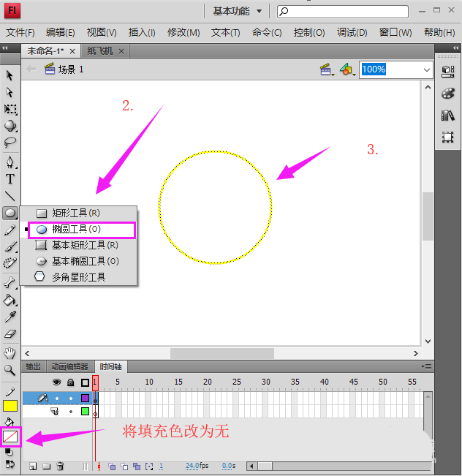462x476 pixels.
Task: Select the Selection (arrow) tool
Action: (10, 75)
